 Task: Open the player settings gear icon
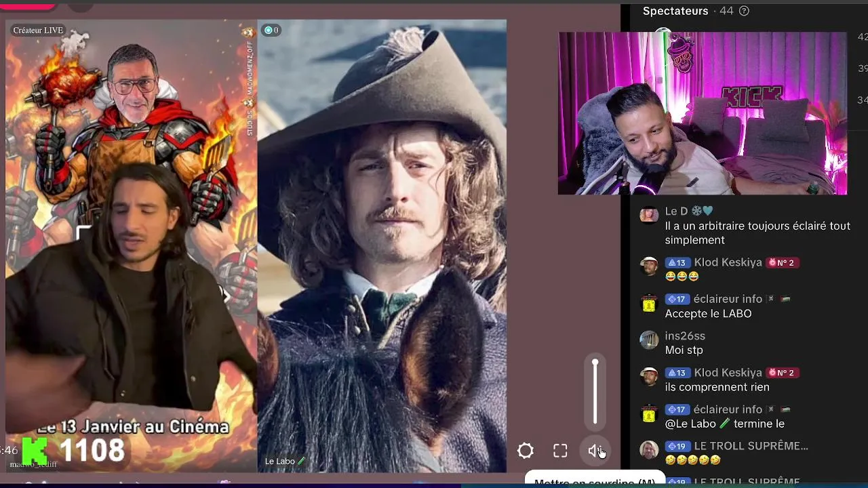(x=526, y=451)
